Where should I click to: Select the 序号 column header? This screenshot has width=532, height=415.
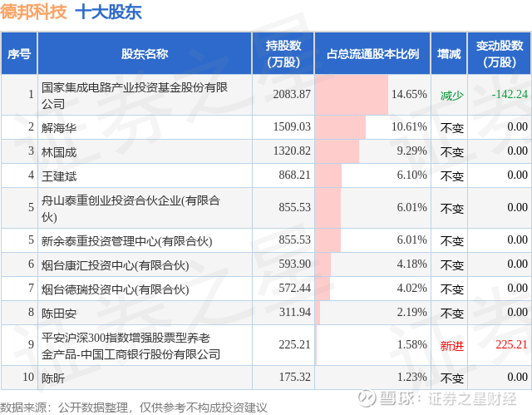(19, 53)
